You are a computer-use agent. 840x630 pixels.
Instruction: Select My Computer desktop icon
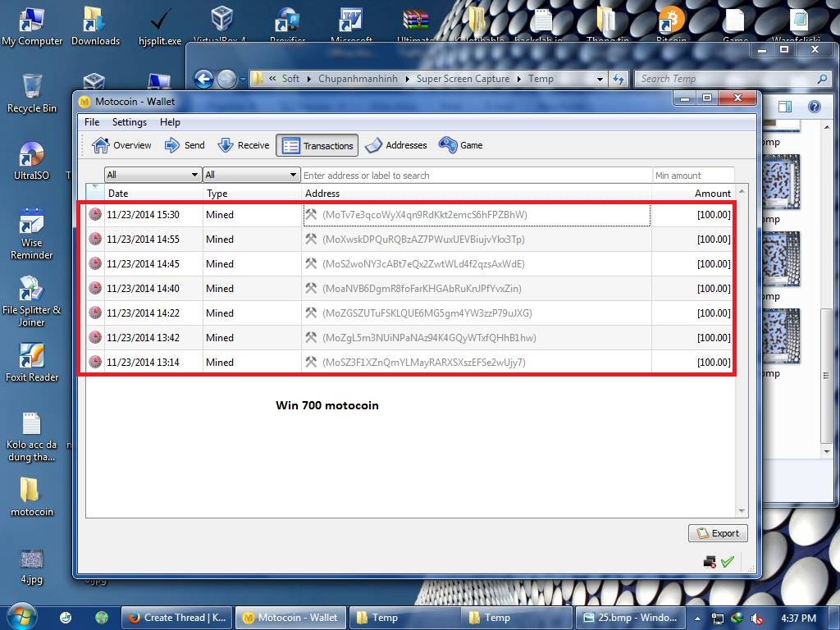pyautogui.click(x=32, y=25)
